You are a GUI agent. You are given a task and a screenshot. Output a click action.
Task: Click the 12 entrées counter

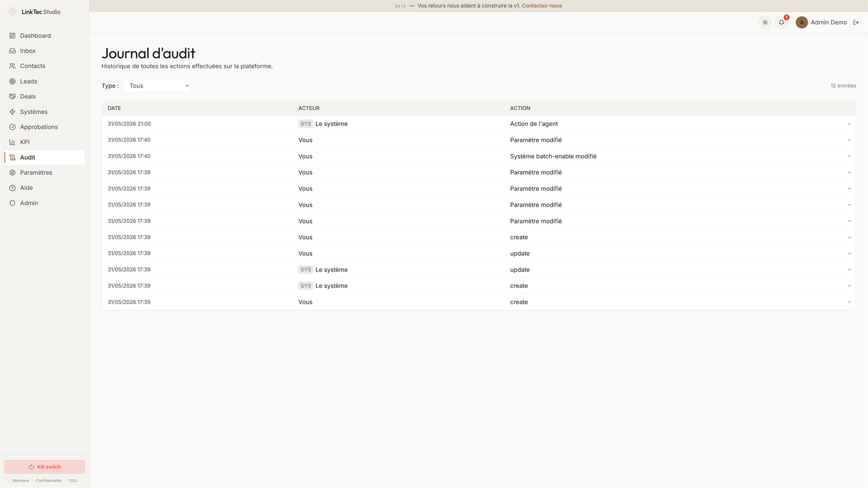pyautogui.click(x=843, y=86)
